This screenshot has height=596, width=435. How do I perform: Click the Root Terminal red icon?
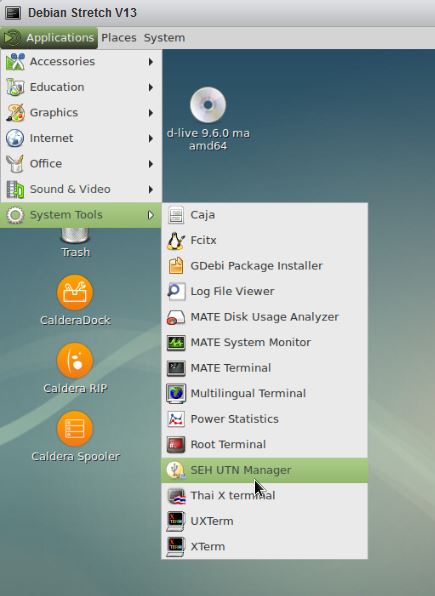176,444
